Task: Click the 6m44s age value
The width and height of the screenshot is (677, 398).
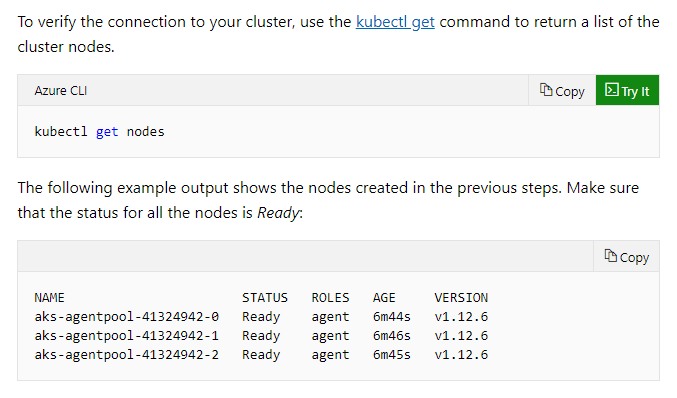Action: coord(392,317)
